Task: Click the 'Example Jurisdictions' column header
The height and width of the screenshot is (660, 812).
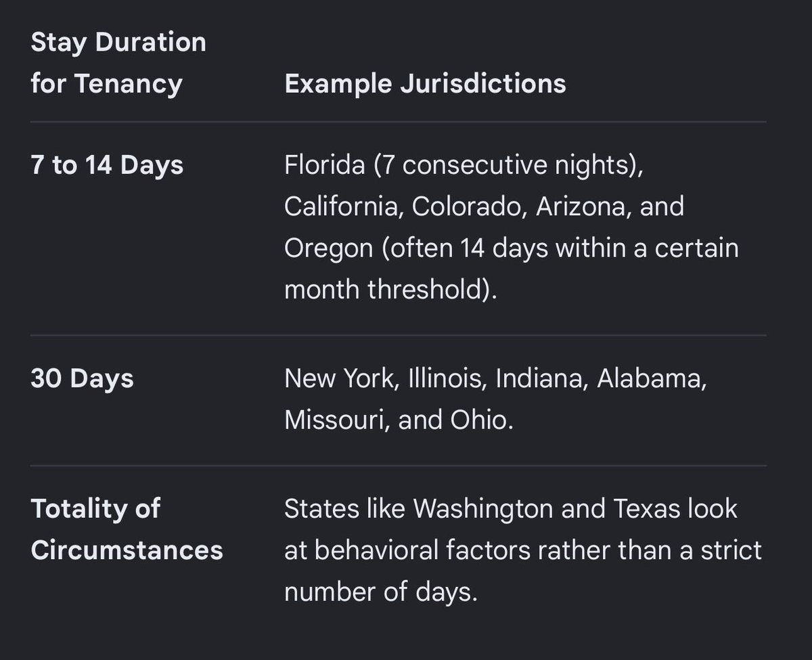Action: tap(425, 84)
